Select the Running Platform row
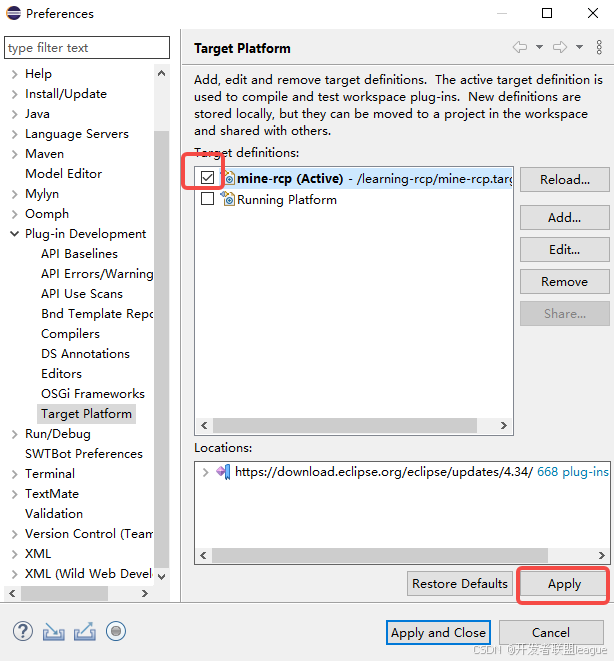The image size is (614, 661). (x=354, y=199)
